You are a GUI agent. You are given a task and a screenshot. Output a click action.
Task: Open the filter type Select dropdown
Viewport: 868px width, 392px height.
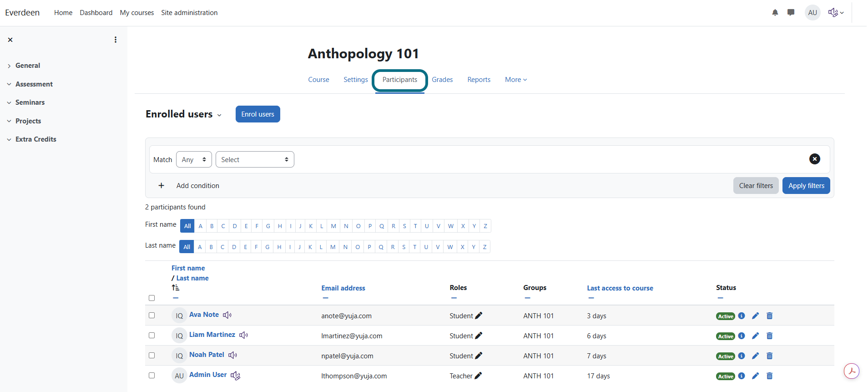tap(255, 159)
